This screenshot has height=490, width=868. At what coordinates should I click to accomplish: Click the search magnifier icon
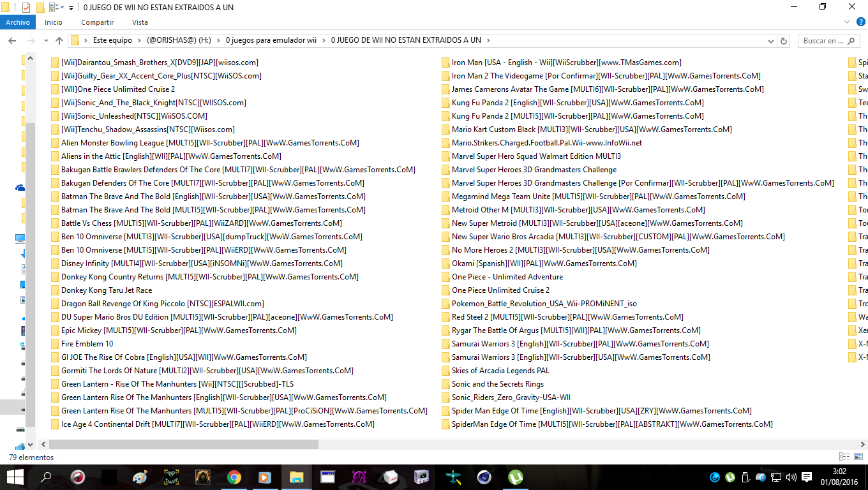coord(851,41)
